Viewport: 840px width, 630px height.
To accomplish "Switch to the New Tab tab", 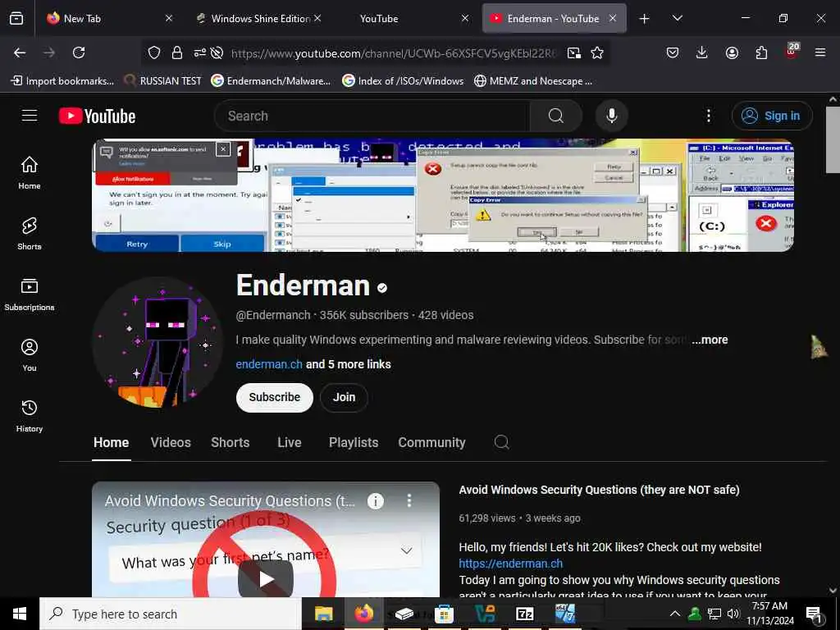I will coord(110,18).
